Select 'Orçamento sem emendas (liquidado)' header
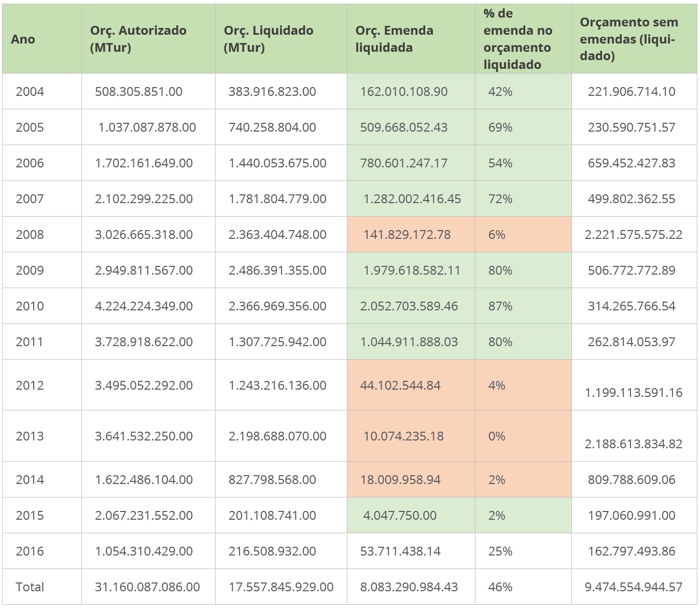Image resolution: width=700 pixels, height=612 pixels. (x=628, y=39)
